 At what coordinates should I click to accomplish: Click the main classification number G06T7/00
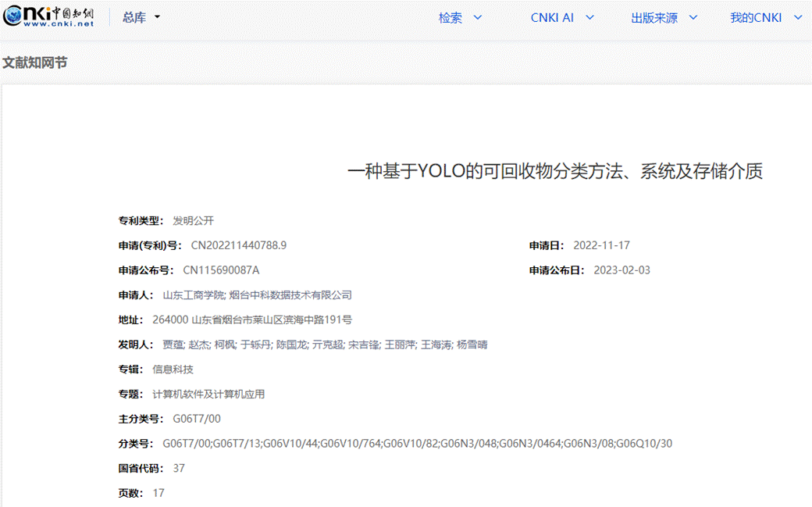pos(197,420)
